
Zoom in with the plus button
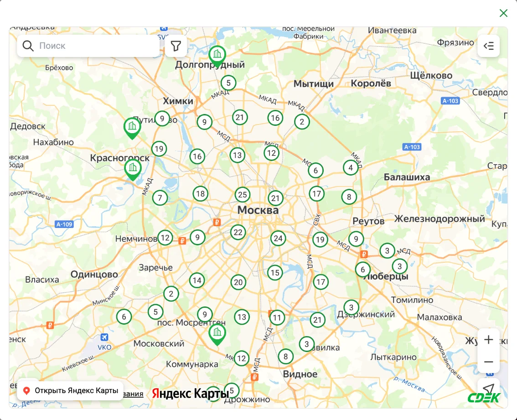click(x=488, y=339)
